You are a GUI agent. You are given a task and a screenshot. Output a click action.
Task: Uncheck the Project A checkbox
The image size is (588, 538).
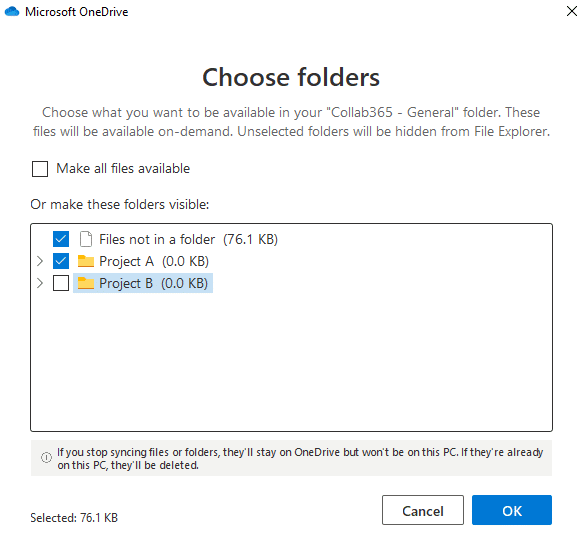(x=61, y=261)
